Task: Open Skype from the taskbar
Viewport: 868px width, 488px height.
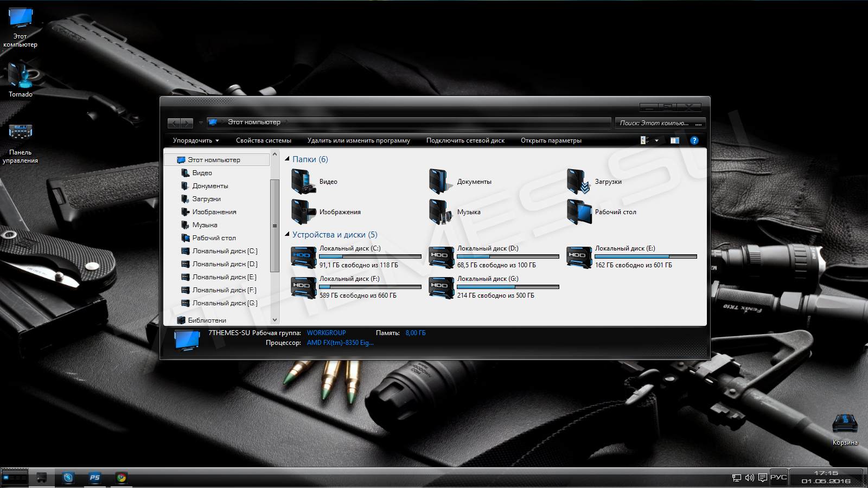Action: tap(68, 478)
